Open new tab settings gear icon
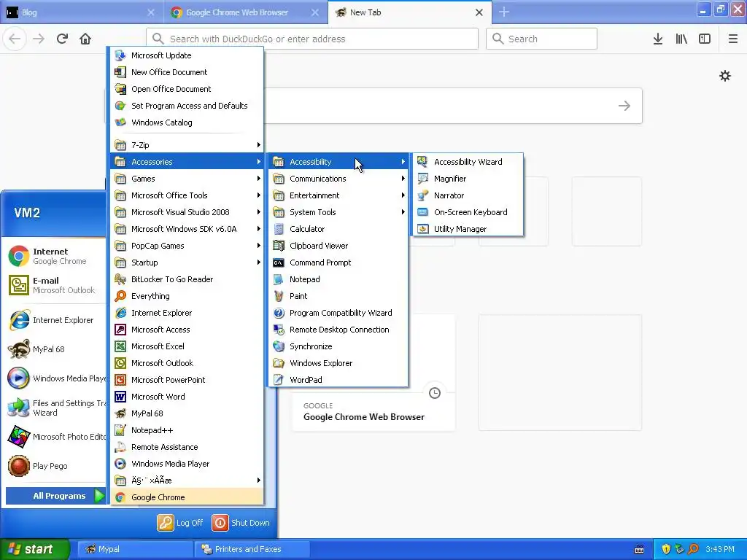Viewport: 747px width, 560px height. pos(725,76)
